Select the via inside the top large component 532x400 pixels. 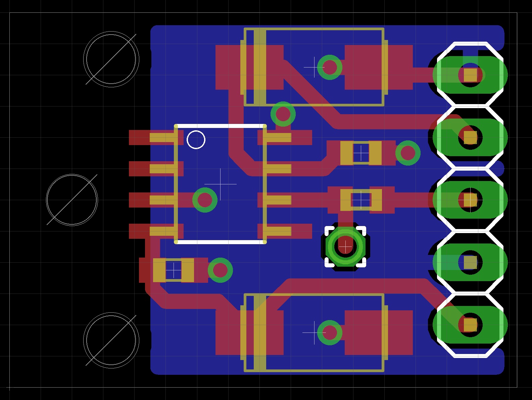[x=330, y=68]
